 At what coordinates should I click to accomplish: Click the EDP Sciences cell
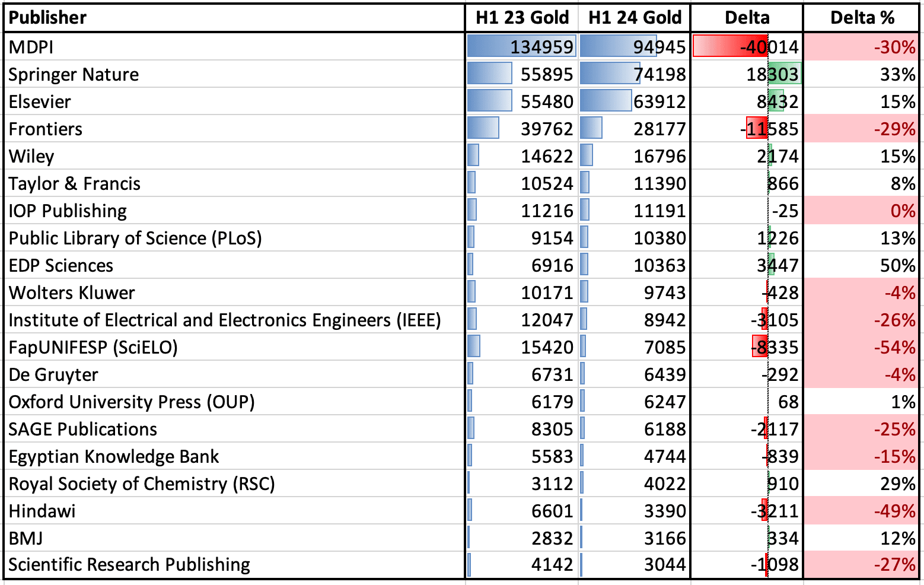pos(234,265)
